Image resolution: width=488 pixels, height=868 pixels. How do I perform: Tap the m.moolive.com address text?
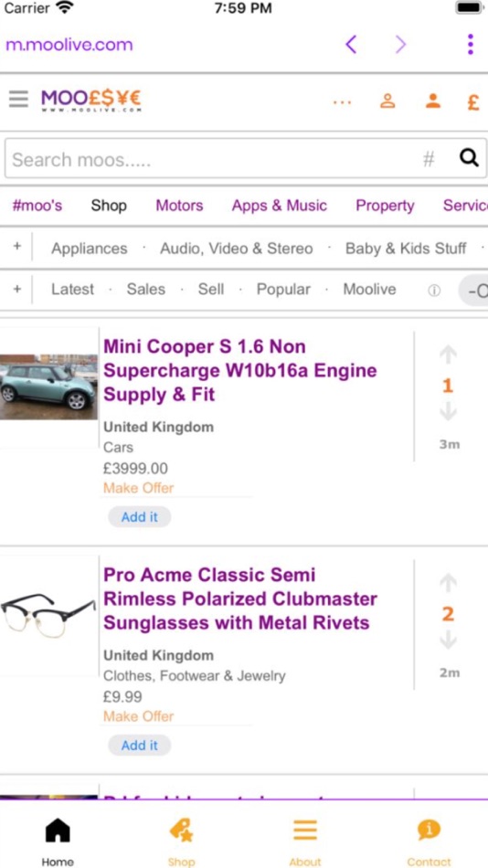tap(69, 44)
